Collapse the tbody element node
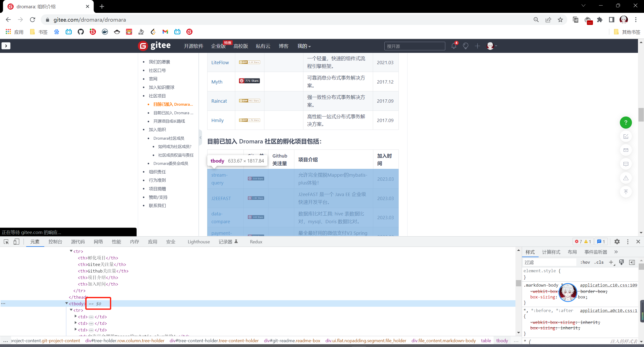 (67, 303)
